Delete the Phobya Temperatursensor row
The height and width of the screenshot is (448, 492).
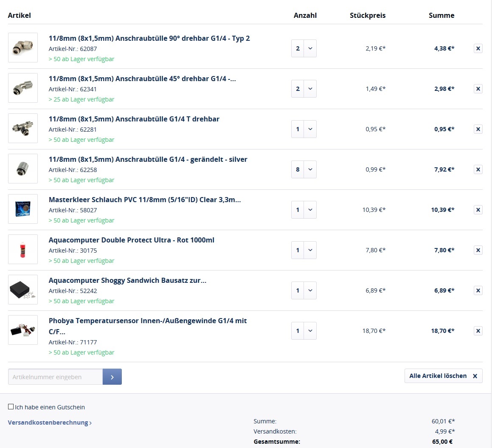click(x=478, y=331)
